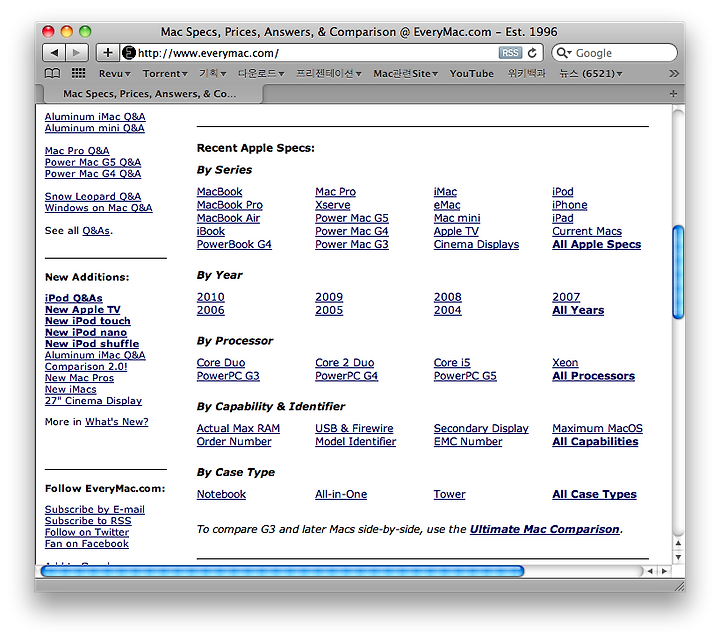Screen dimensions: 720x640
Task: Open the Xserve specs link
Action: pos(332,205)
